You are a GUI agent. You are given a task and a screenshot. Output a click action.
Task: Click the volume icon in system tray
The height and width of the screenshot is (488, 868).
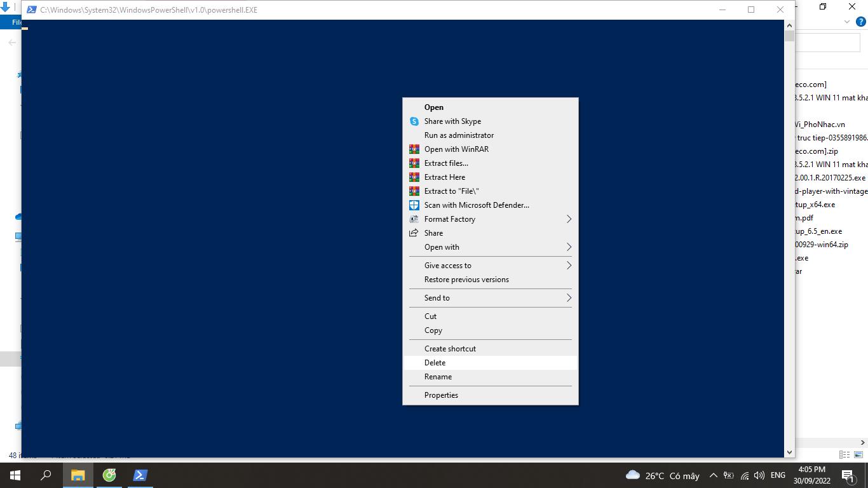click(x=759, y=475)
